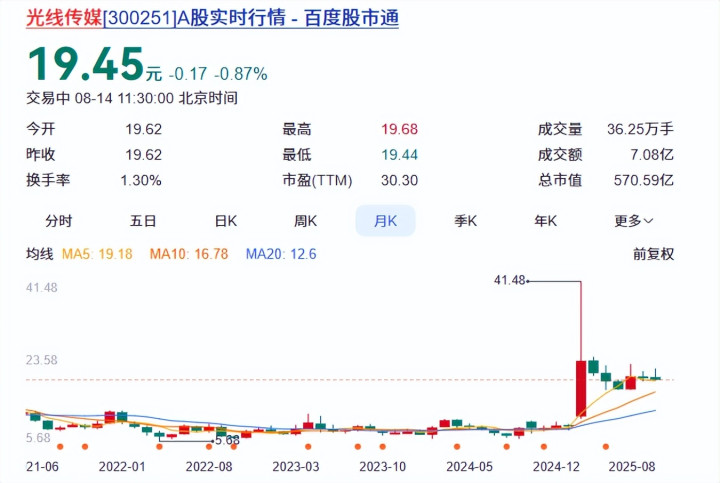Click the 市盈(TTM) value 30.30
720x483 pixels.
coord(399,180)
